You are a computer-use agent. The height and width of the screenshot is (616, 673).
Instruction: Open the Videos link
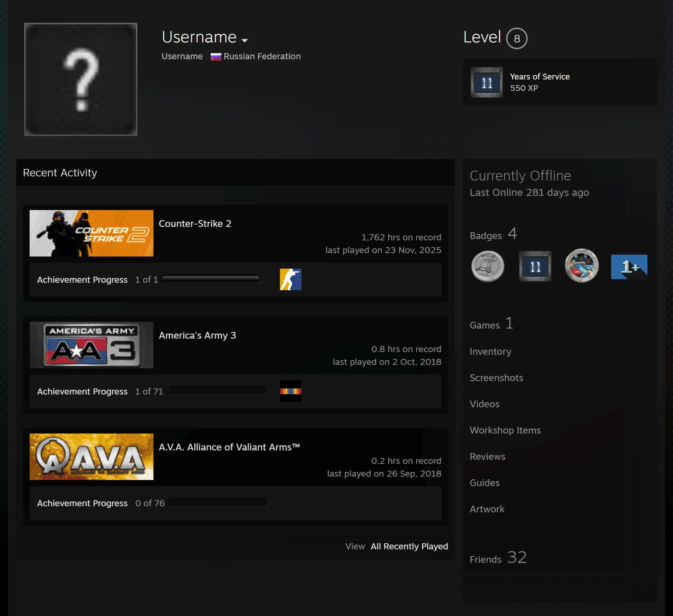pos(484,404)
